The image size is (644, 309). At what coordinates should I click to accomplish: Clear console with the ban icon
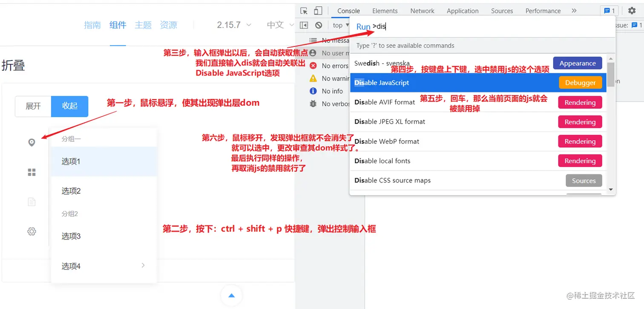[x=319, y=25]
